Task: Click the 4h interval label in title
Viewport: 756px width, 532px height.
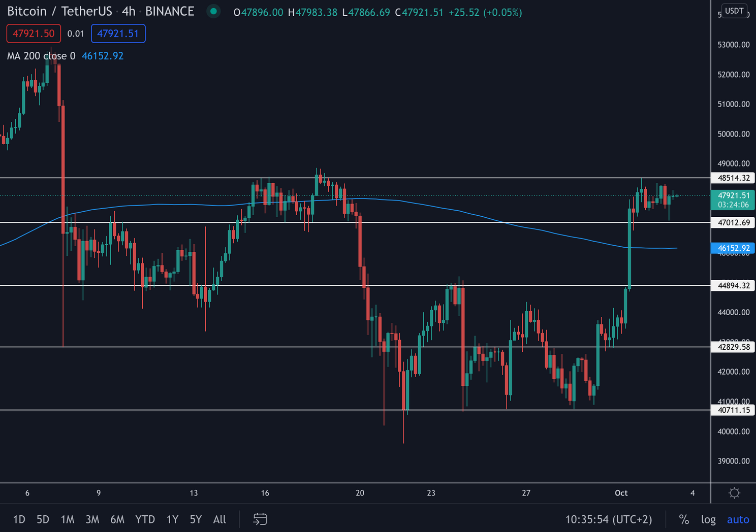Action: tap(129, 11)
